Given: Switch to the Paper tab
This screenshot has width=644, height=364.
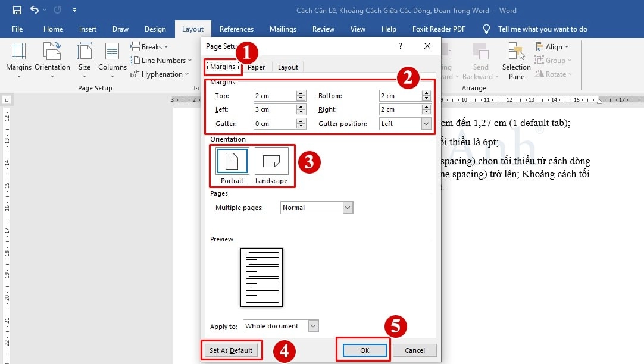Looking at the screenshot, I should [x=257, y=67].
